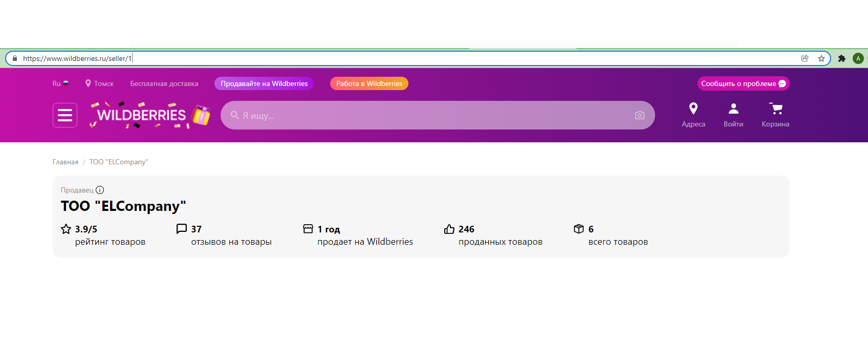Click the text 'рейтинг товаров'

[110, 242]
